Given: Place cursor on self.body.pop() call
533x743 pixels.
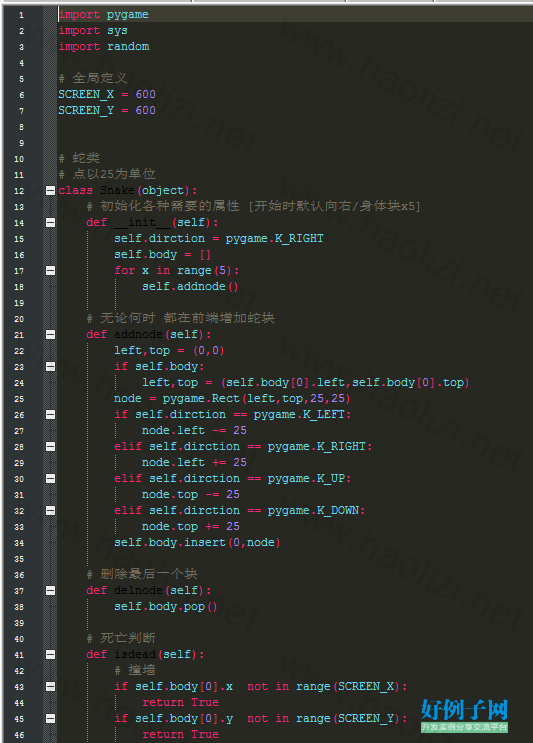Looking at the screenshot, I should click(x=165, y=607).
